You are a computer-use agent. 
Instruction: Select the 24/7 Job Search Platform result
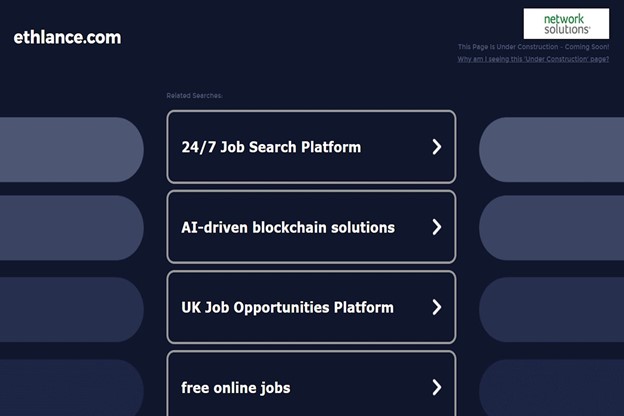pos(311,147)
